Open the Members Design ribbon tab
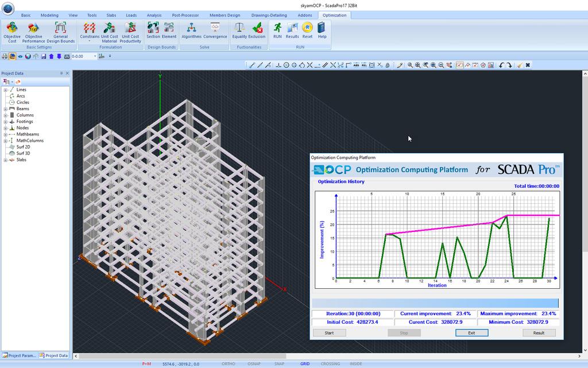Screen dimensions: 588x368 pos(225,16)
